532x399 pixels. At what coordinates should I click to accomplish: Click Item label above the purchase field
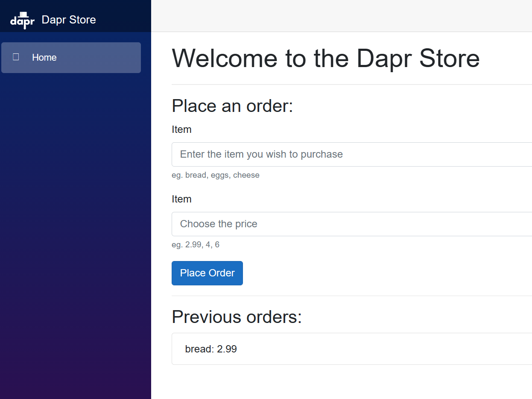click(x=181, y=129)
